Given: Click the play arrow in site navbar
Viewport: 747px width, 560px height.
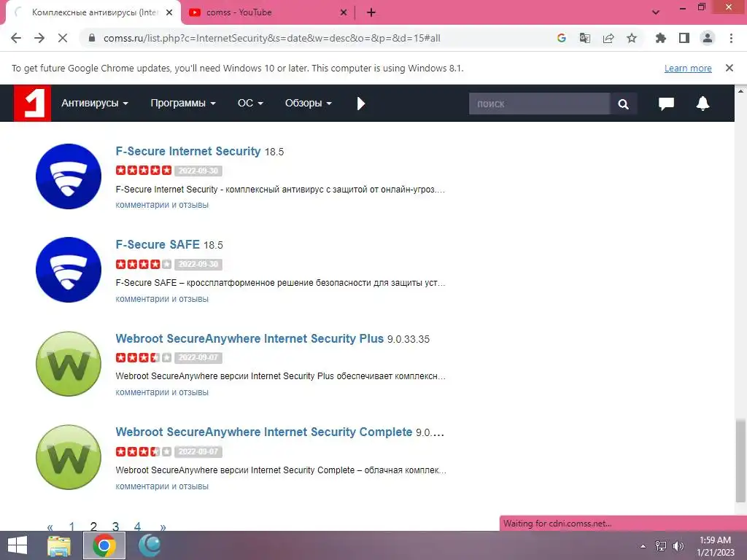Looking at the screenshot, I should [x=360, y=104].
